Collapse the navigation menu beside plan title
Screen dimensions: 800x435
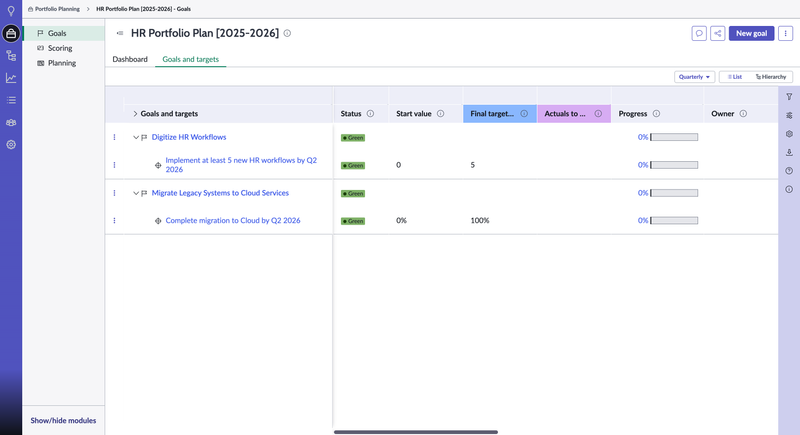120,33
